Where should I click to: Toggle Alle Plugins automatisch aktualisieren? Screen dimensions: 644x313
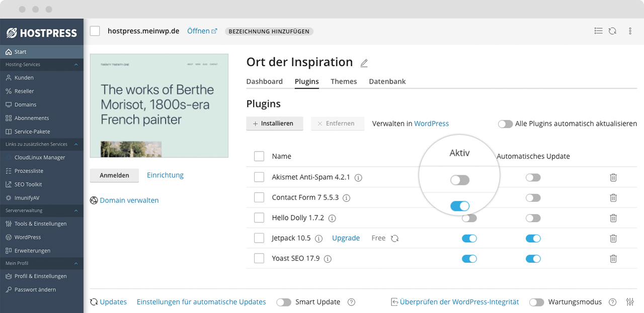point(505,123)
